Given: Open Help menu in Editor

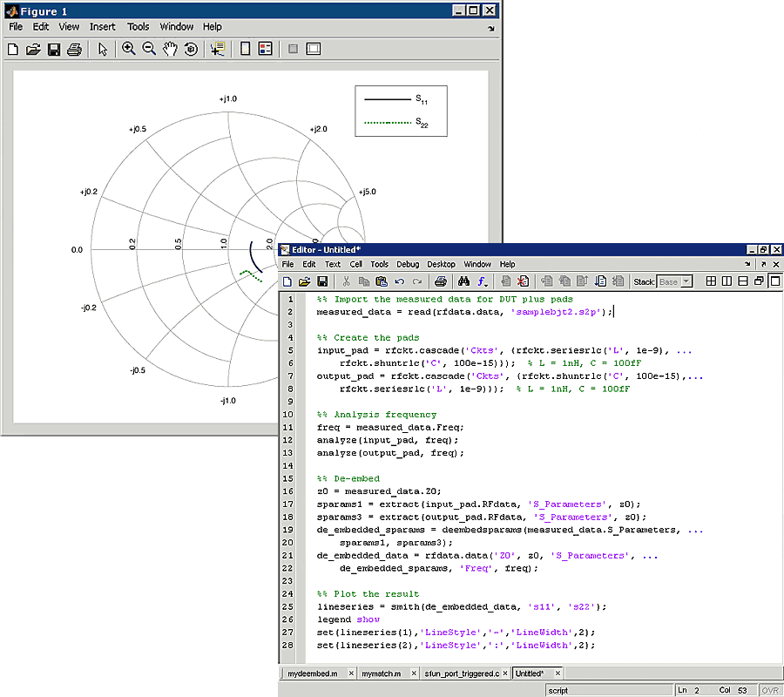Looking at the screenshot, I should pos(508,264).
